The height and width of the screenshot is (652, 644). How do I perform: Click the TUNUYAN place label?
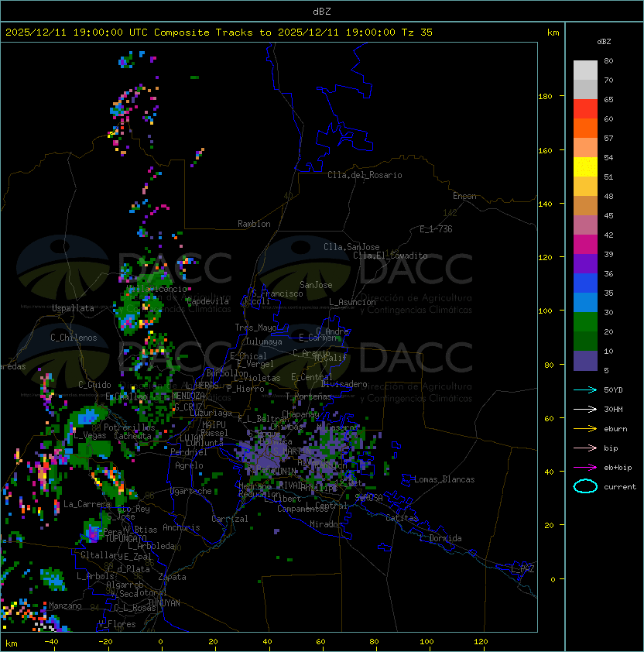click(164, 603)
